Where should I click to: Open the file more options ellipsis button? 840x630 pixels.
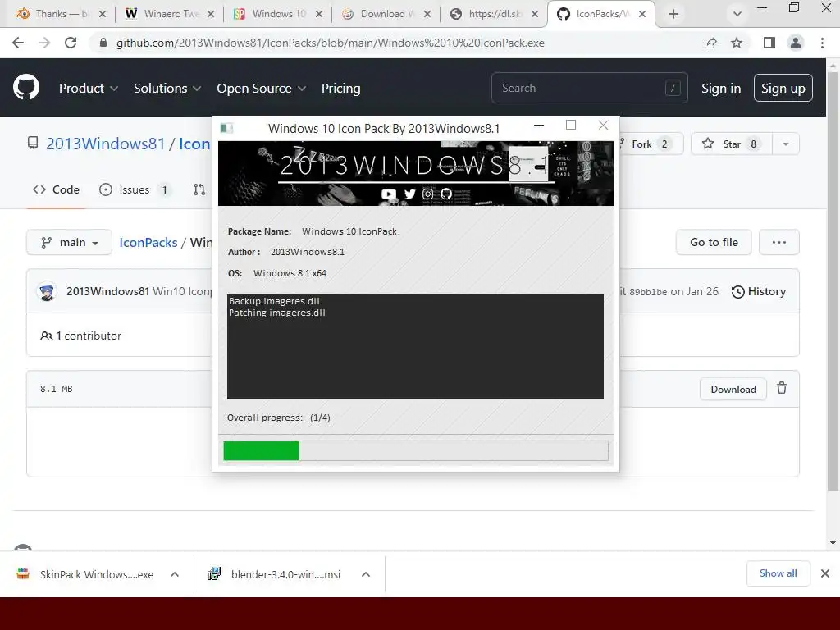coord(779,242)
